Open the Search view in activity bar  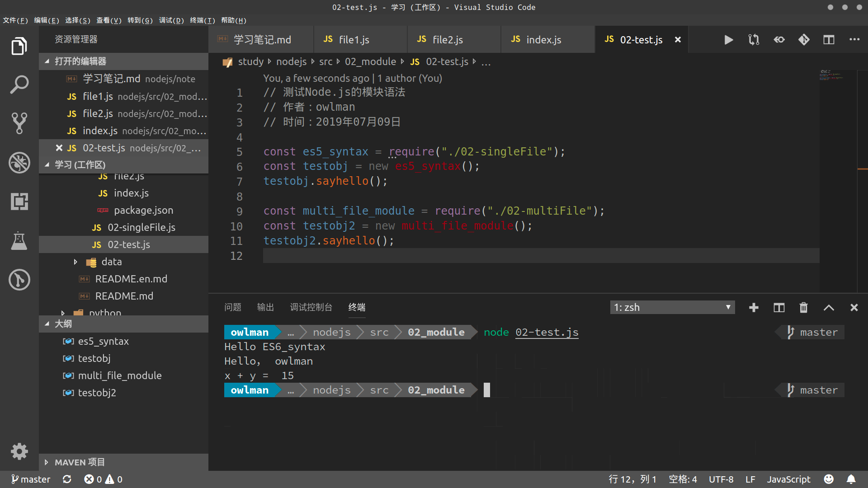(x=19, y=85)
